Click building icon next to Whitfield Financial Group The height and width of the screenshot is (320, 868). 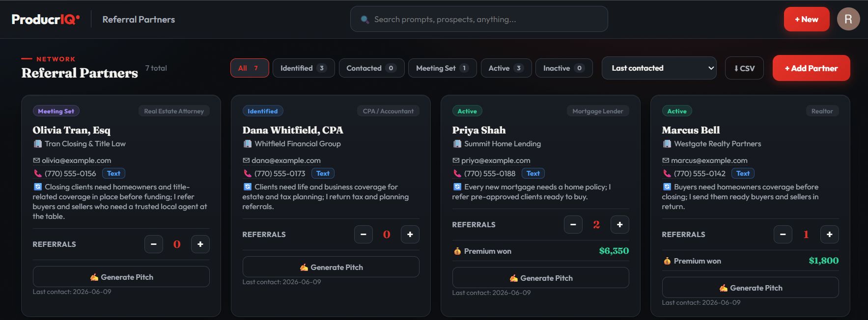[x=247, y=144]
